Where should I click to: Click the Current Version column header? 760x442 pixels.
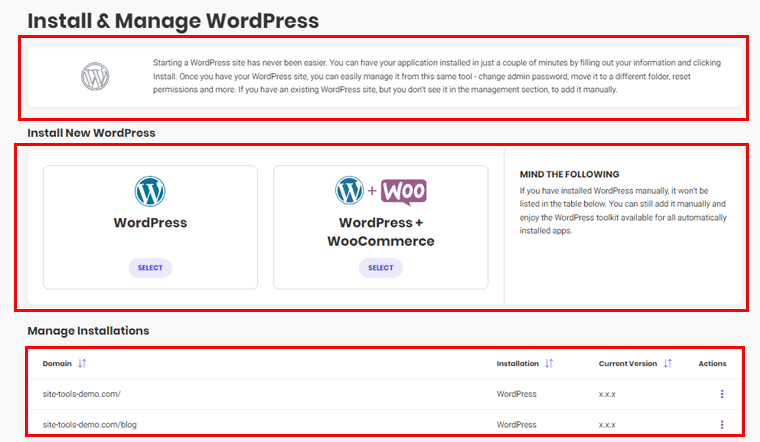click(x=628, y=363)
